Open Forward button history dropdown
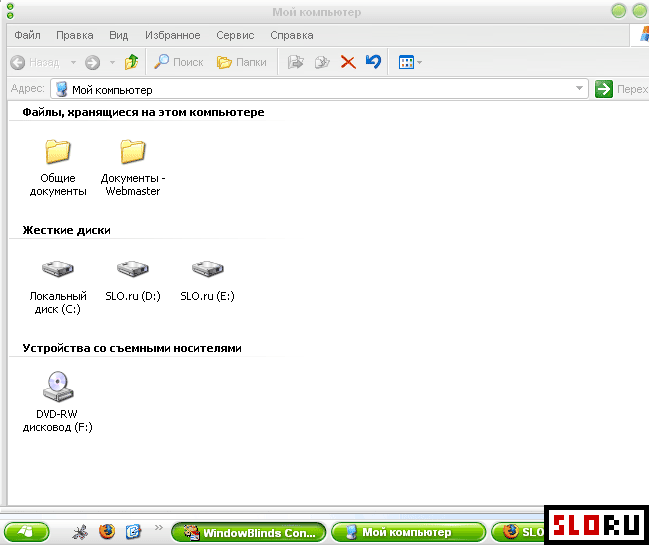 coord(112,62)
